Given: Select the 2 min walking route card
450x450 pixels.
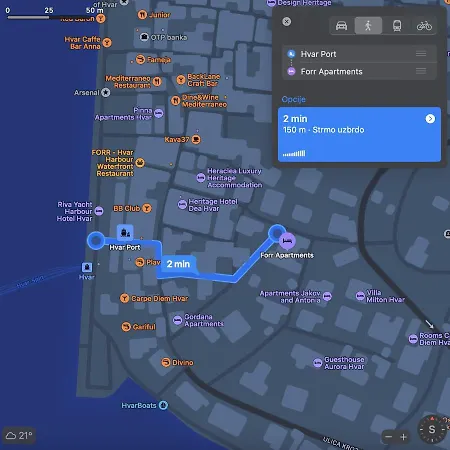Looking at the screenshot, I should tap(359, 134).
